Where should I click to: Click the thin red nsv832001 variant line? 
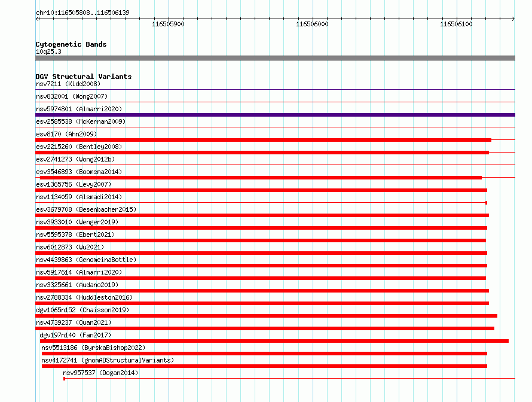tap(275, 102)
